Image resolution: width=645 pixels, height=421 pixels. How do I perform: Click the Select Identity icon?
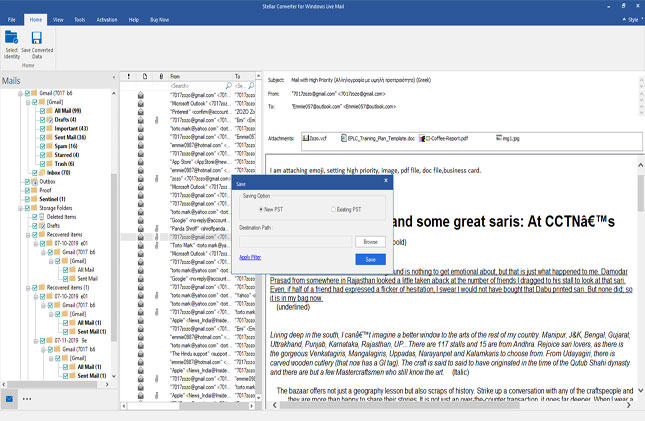[x=11, y=37]
